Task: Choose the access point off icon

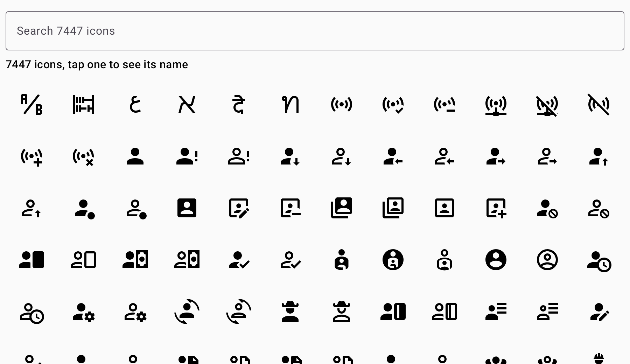Action: [x=599, y=104]
